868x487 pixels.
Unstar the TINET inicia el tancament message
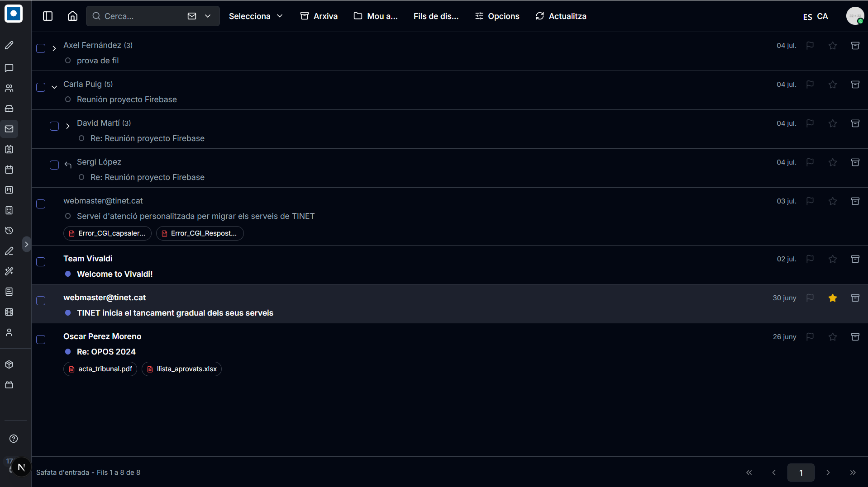[833, 298]
